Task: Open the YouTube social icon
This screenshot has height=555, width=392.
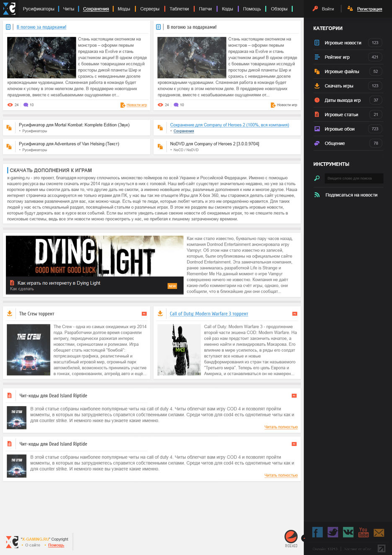Action: (363, 532)
